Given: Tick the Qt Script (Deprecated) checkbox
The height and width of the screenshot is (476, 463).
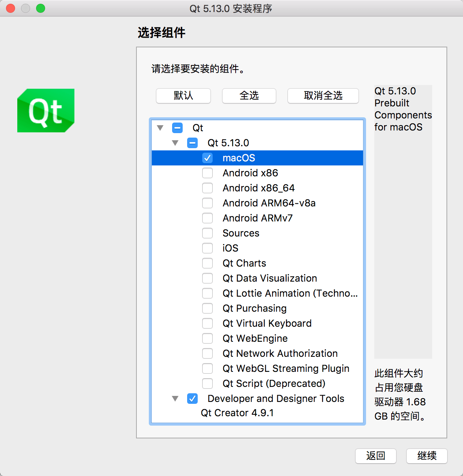Looking at the screenshot, I should (207, 384).
